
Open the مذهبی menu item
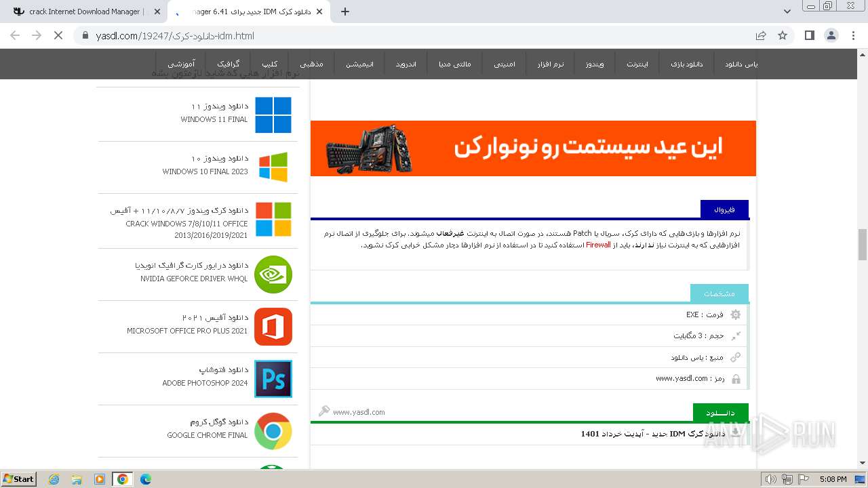[312, 64]
